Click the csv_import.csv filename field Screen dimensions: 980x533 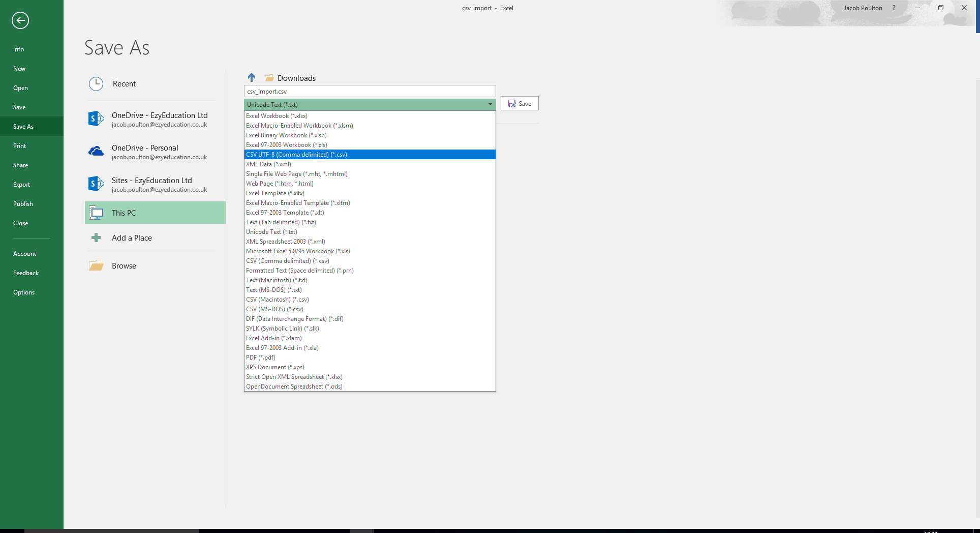click(370, 92)
